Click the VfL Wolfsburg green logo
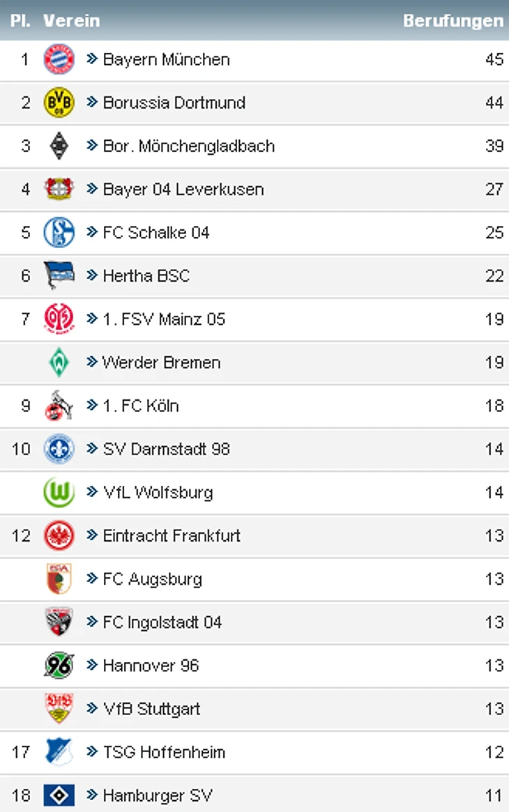This screenshot has width=509, height=812. (x=59, y=492)
